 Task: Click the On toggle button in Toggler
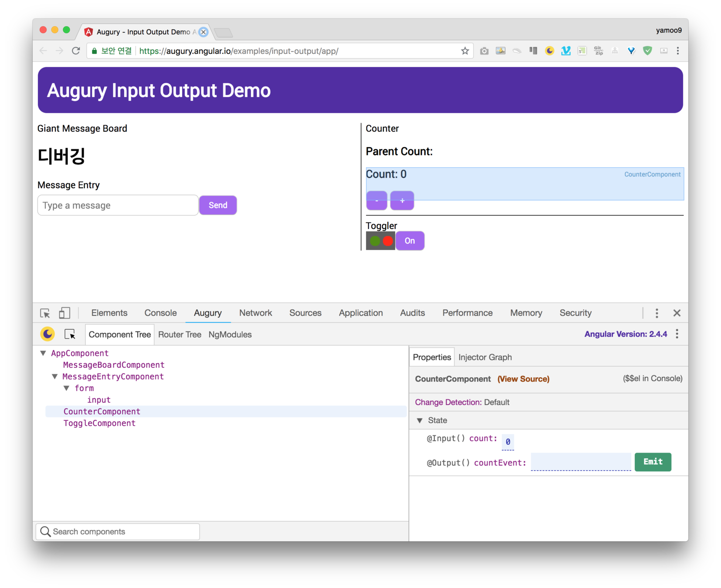point(410,241)
